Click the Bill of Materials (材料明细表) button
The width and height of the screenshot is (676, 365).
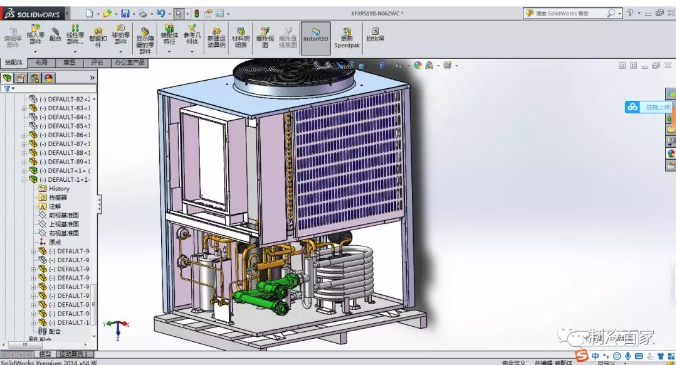pyautogui.click(x=241, y=37)
